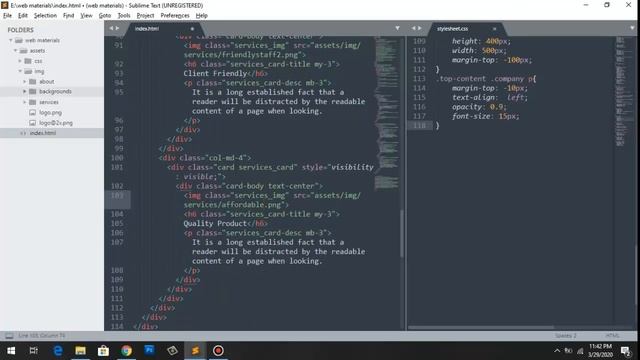Screen dimensions: 640x360
Task: Click the right pane minimap
Action: point(620,92)
